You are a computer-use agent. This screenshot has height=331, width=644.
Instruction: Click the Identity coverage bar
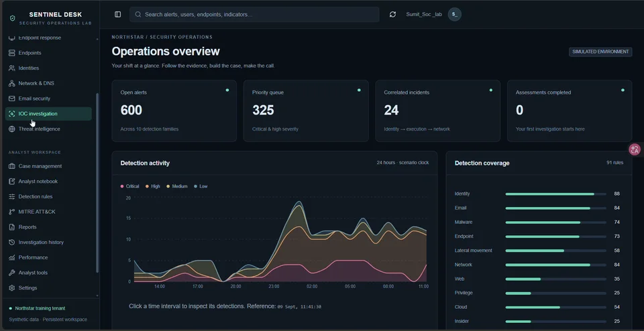coord(555,194)
